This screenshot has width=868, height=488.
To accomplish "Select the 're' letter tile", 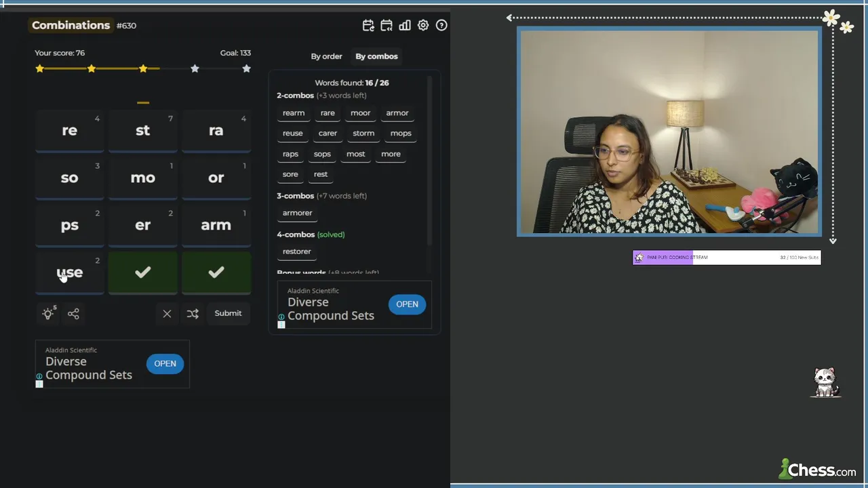I will (69, 131).
